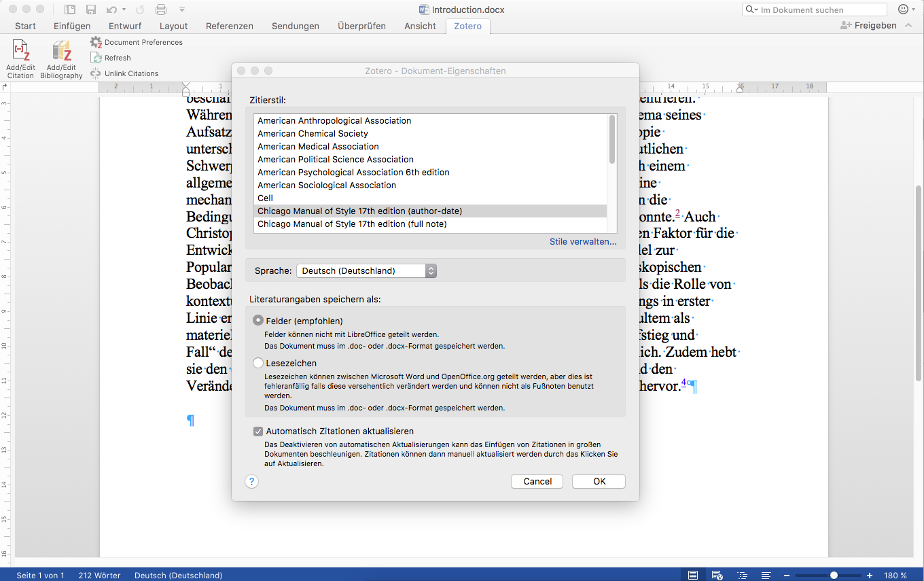Viewport: 924px width, 581px height.
Task: Select American Psychological Association 6th edition
Action: click(x=431, y=172)
